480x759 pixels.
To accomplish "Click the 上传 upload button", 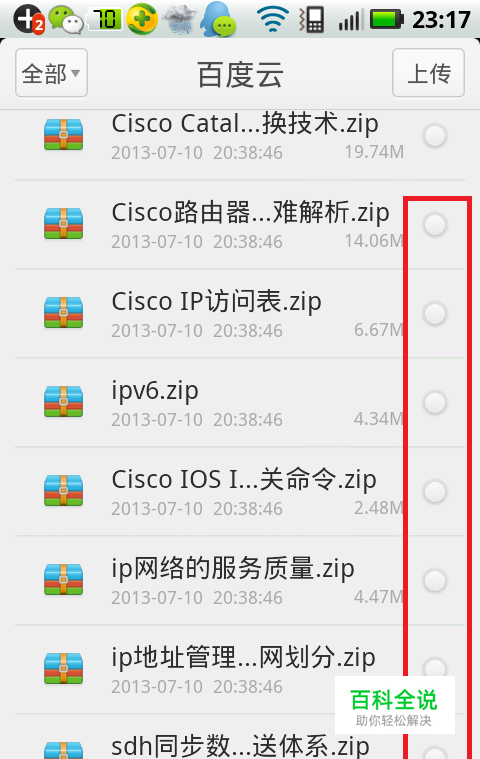I will [x=429, y=73].
